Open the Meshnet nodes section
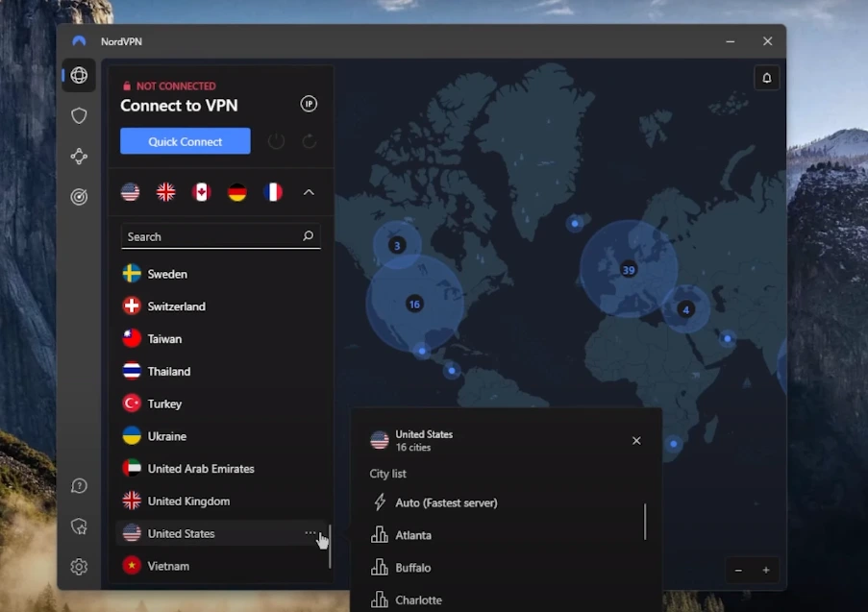The width and height of the screenshot is (868, 612). click(79, 157)
